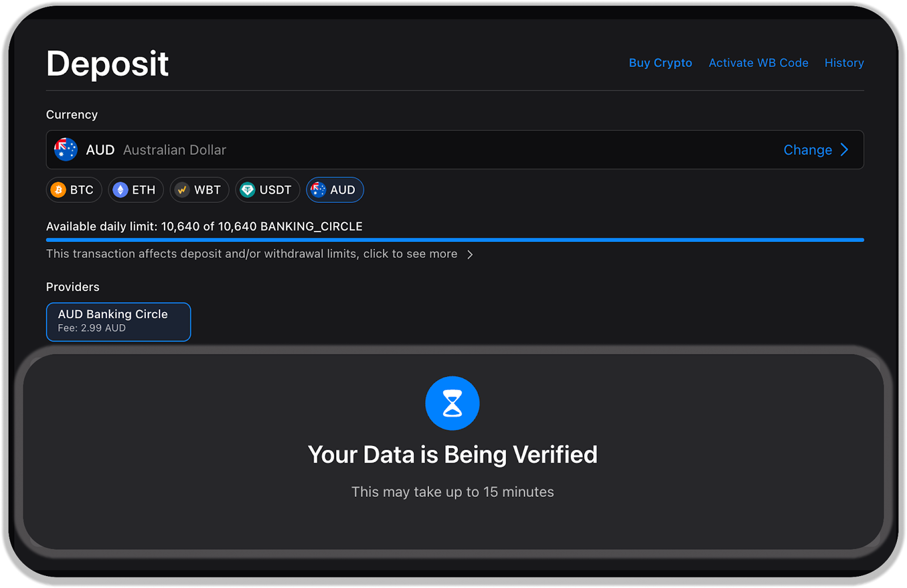Click the blue daily limit progress bar
This screenshot has width=907, height=588.
pyautogui.click(x=455, y=240)
